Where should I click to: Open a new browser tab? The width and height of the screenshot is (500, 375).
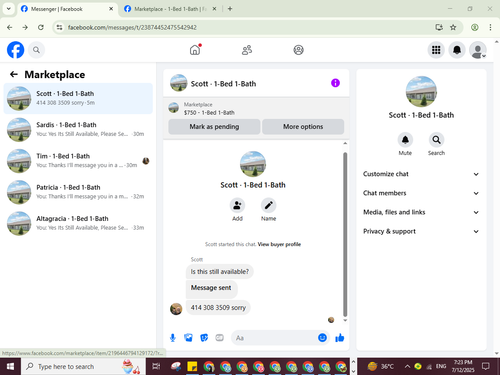[230, 9]
